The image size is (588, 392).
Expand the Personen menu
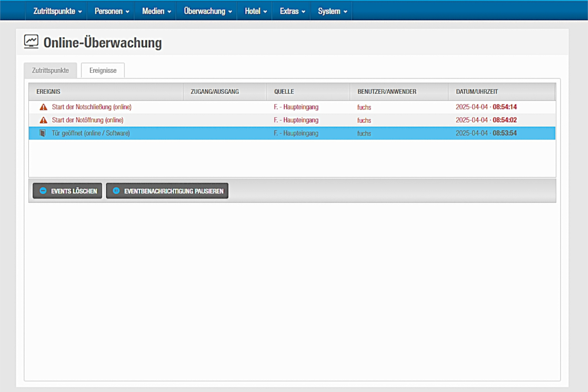click(x=111, y=11)
